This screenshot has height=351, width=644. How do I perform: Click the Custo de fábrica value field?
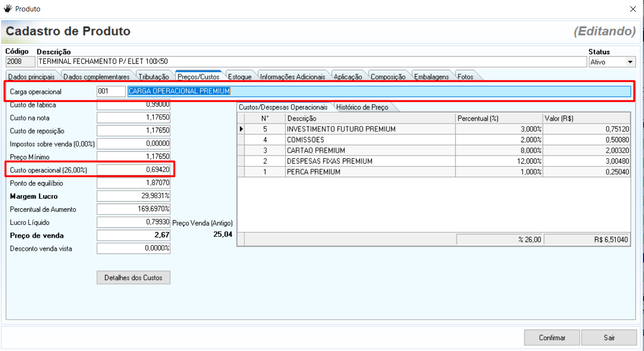(133, 105)
